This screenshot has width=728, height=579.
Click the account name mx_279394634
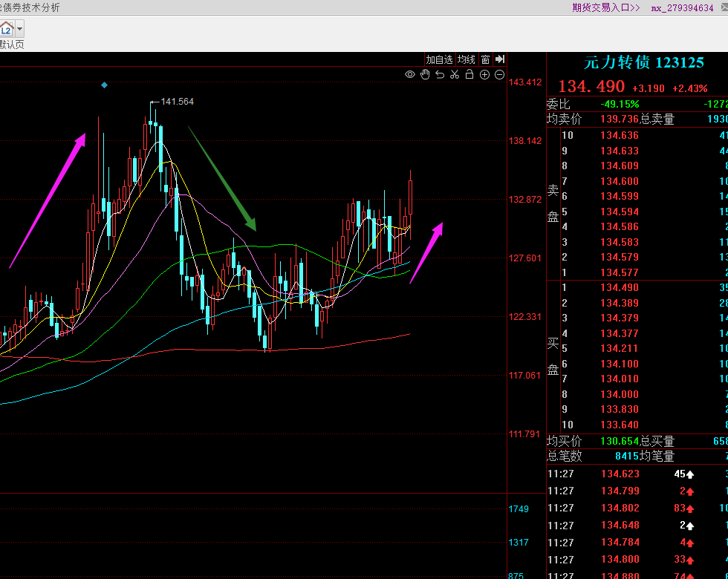[x=682, y=8]
